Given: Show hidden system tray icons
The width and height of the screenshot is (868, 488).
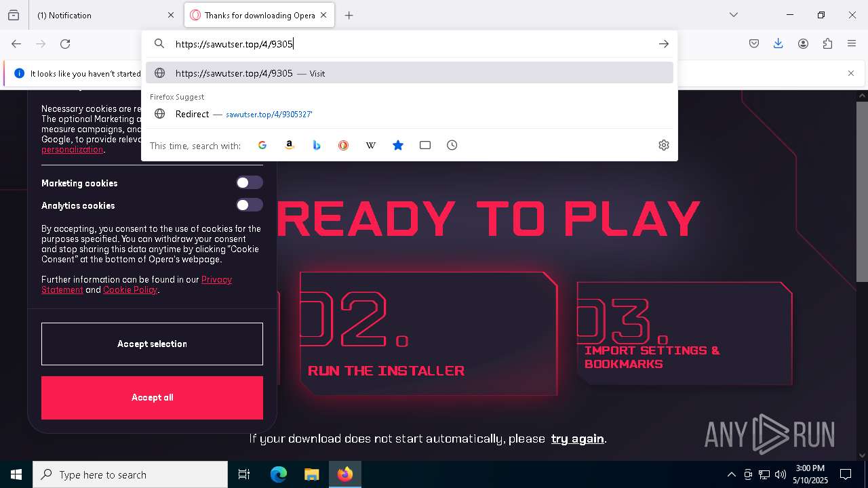Looking at the screenshot, I should (731, 474).
